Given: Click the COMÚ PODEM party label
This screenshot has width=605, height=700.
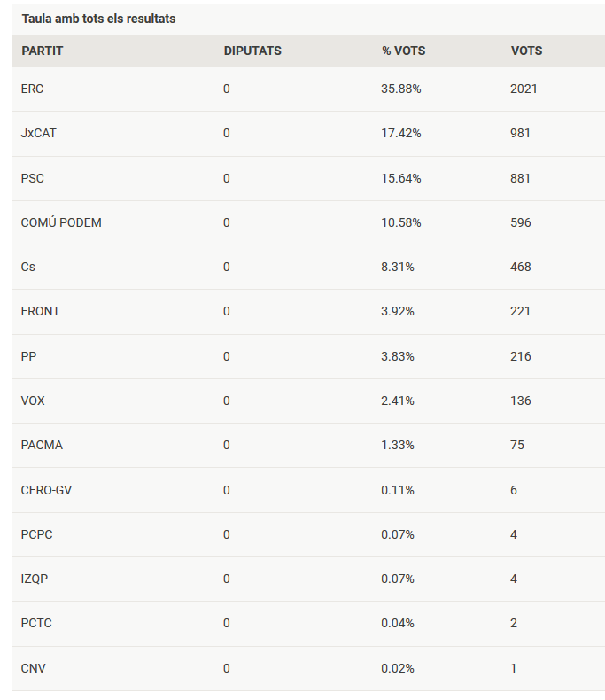Looking at the screenshot, I should coord(61,222).
